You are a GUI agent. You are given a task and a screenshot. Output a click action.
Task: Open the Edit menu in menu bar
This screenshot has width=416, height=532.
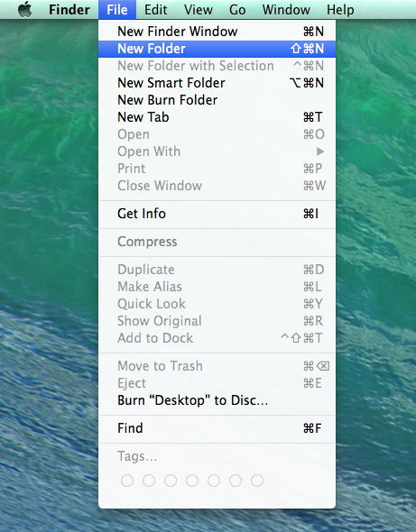[155, 10]
